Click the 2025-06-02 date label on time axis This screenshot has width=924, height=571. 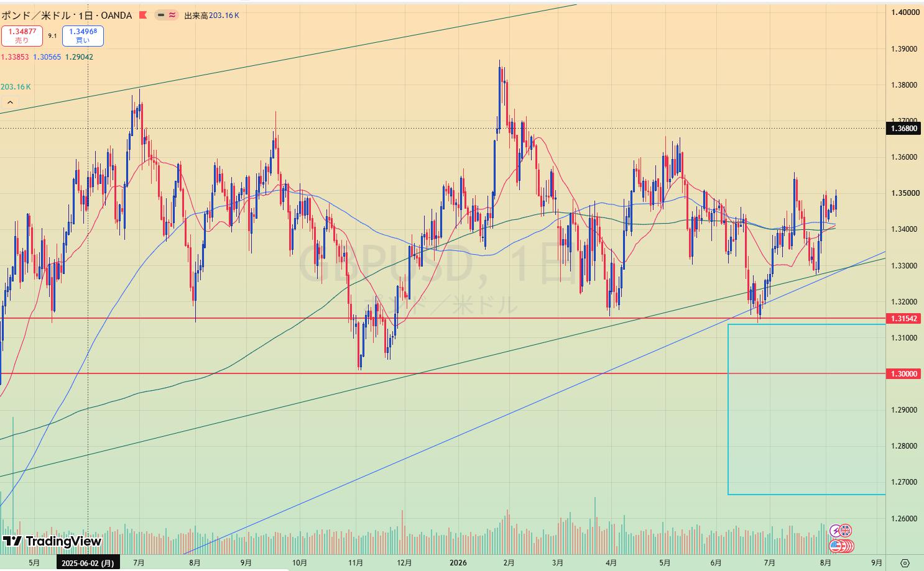pos(88,563)
